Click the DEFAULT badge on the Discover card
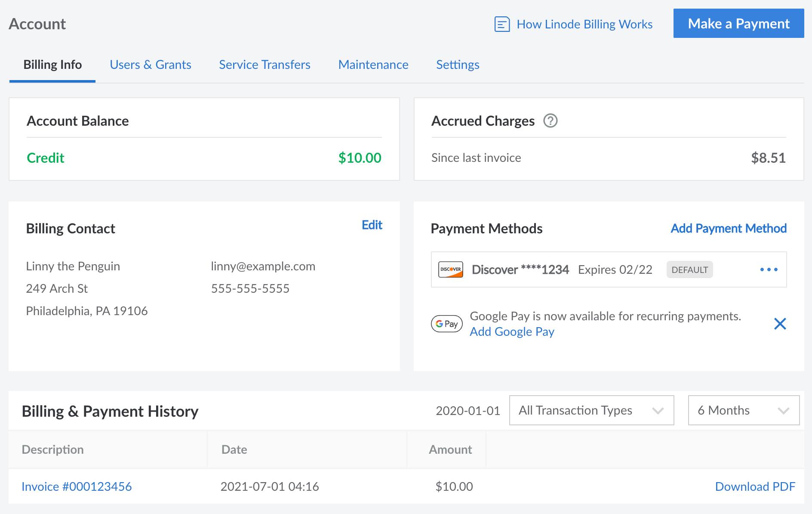The height and width of the screenshot is (514, 812). 689,269
